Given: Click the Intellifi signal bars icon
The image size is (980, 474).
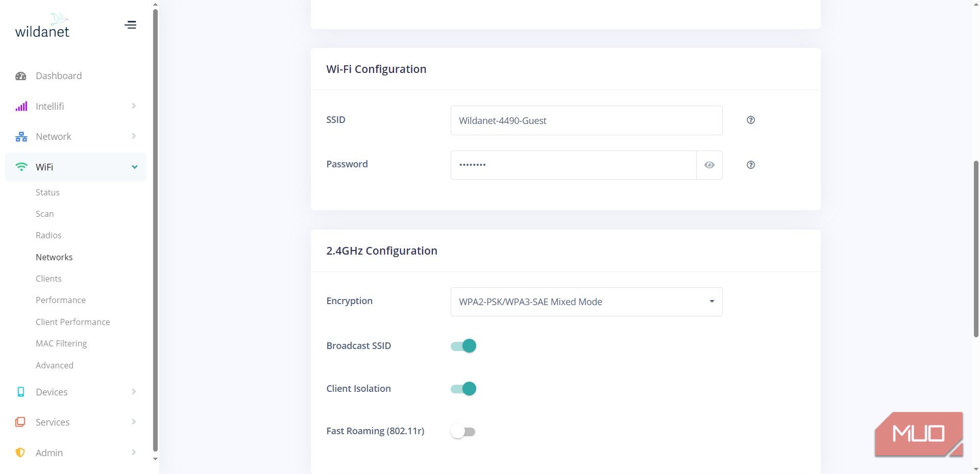Looking at the screenshot, I should tap(21, 106).
